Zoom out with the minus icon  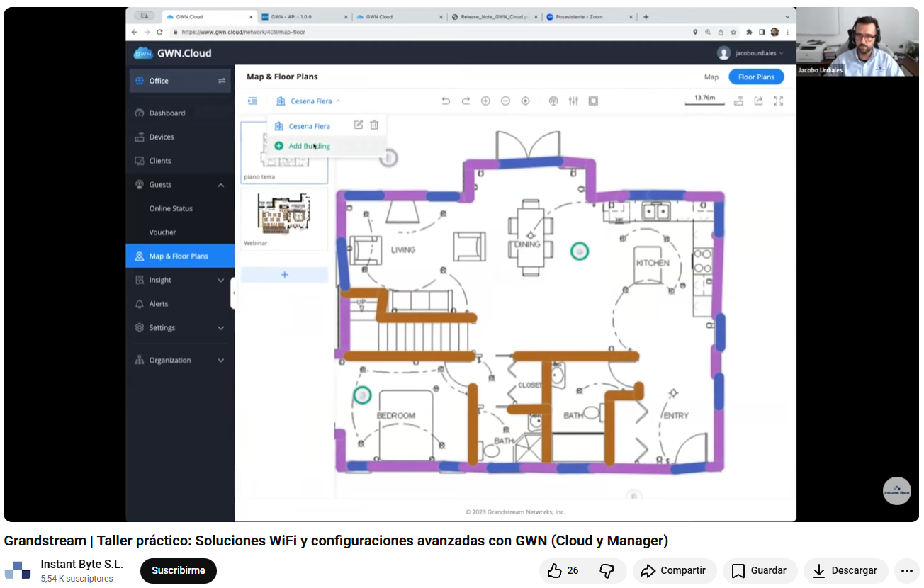point(505,101)
